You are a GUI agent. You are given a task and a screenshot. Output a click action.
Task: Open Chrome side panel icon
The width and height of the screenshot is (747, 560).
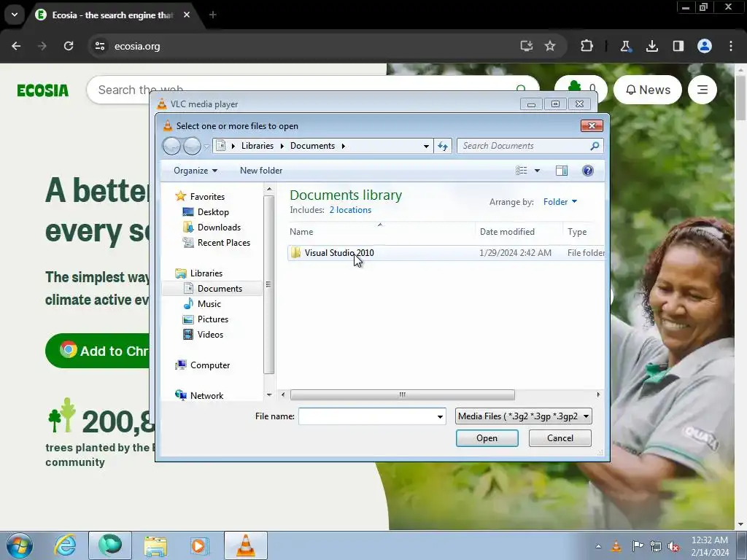click(x=678, y=46)
